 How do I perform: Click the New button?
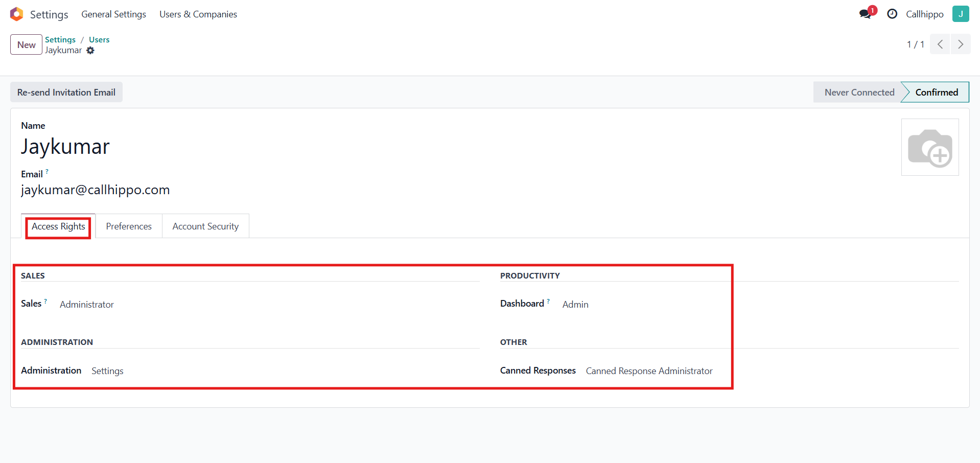pyautogui.click(x=26, y=44)
